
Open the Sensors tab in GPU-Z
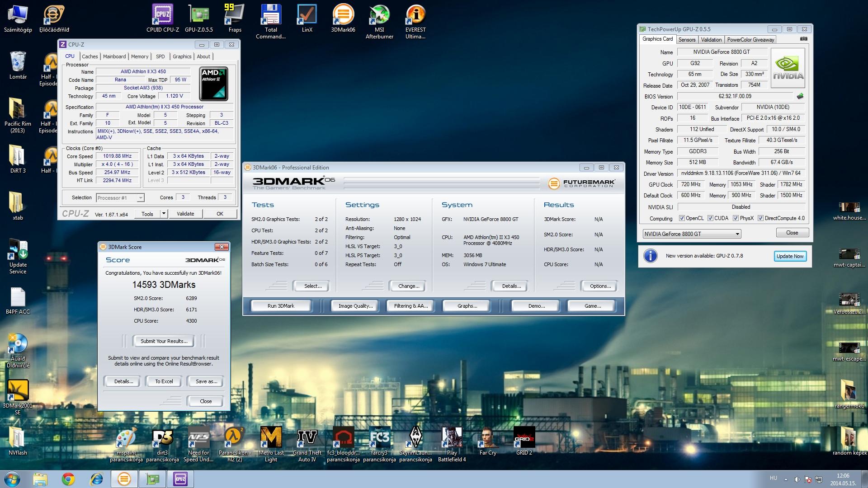point(687,40)
